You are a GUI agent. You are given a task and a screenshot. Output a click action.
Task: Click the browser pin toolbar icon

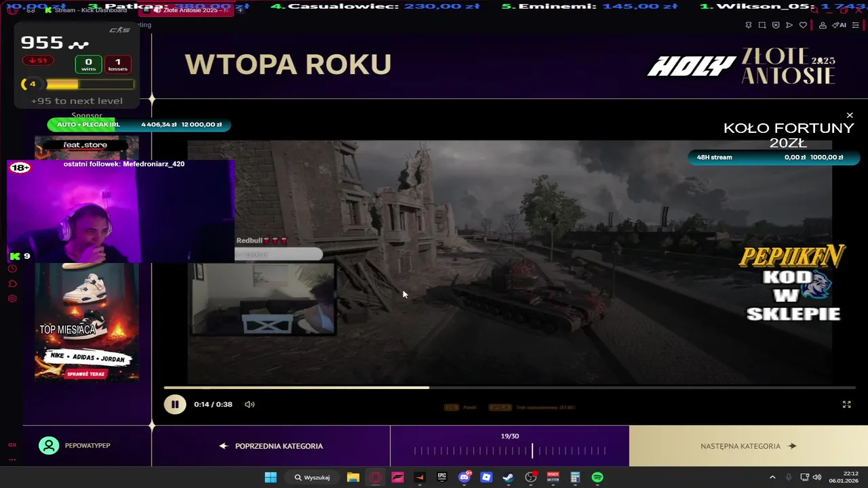tap(749, 25)
